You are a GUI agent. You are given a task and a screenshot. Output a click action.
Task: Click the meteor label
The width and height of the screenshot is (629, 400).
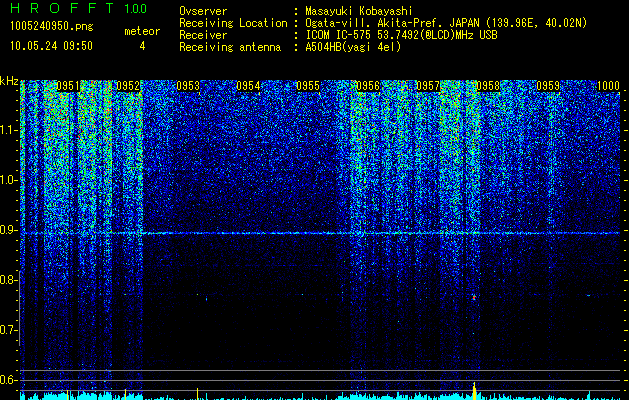[x=142, y=31]
